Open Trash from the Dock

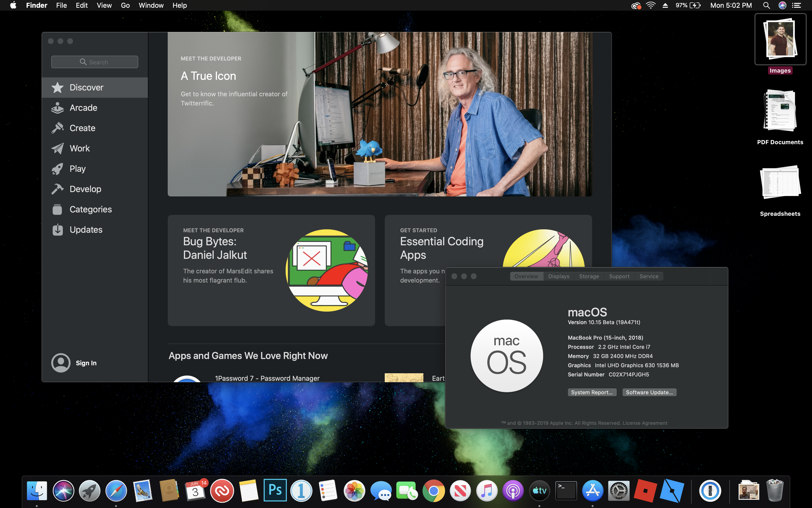click(775, 491)
